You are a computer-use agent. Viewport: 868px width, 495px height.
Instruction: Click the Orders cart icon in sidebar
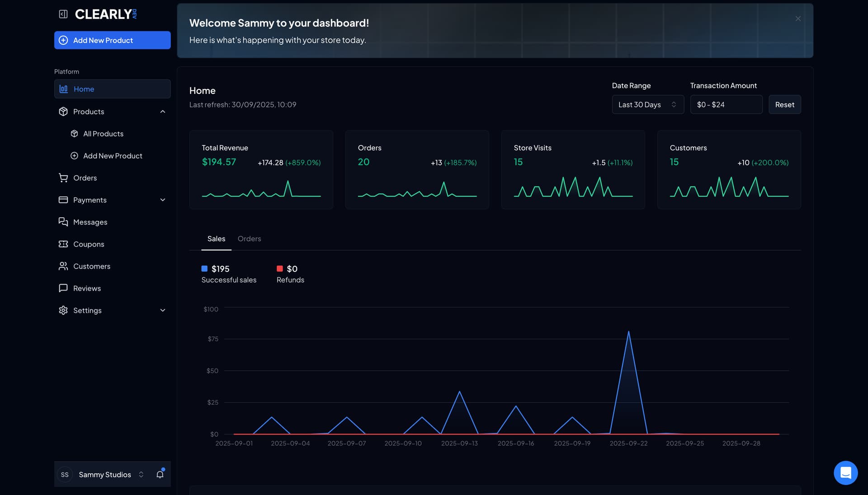63,178
